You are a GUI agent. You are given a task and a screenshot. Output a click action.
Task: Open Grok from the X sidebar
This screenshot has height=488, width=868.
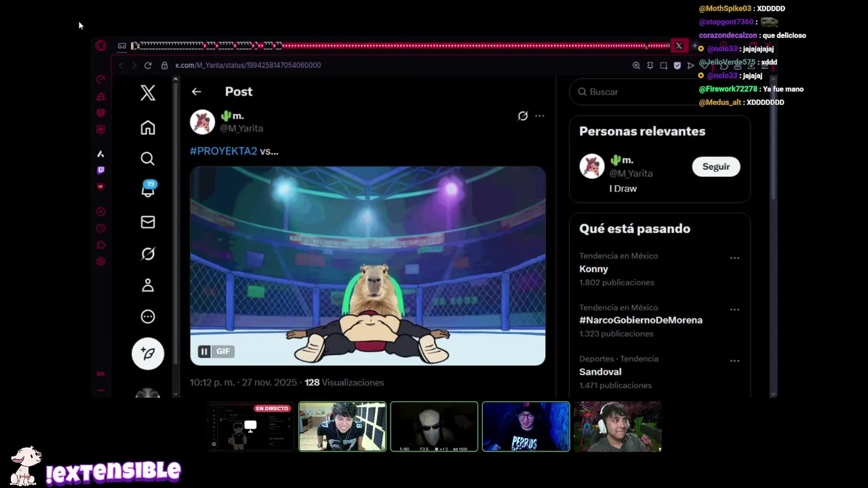click(x=148, y=253)
